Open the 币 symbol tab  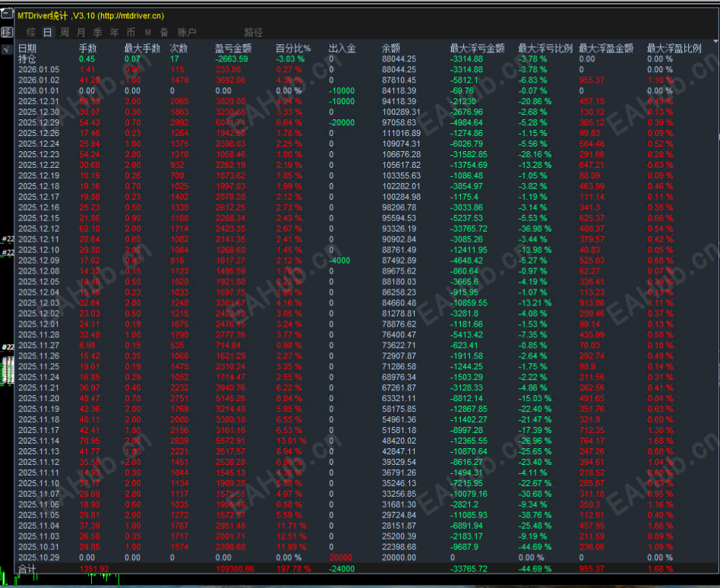(x=131, y=32)
